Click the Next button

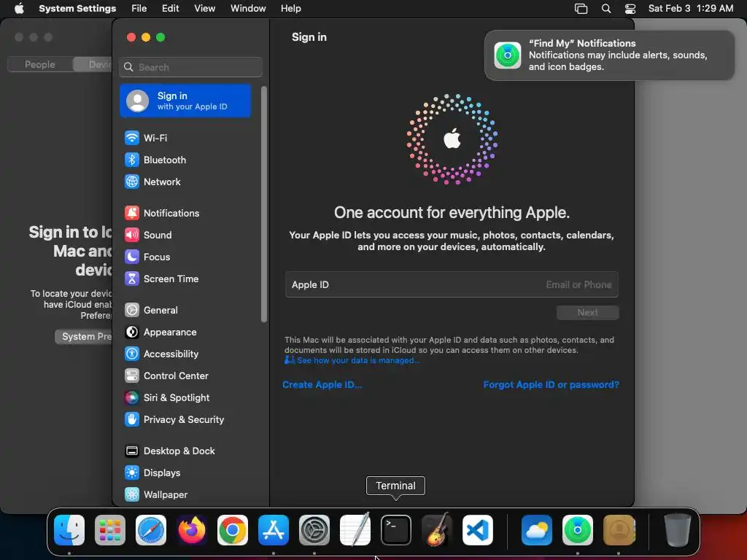[x=587, y=313]
